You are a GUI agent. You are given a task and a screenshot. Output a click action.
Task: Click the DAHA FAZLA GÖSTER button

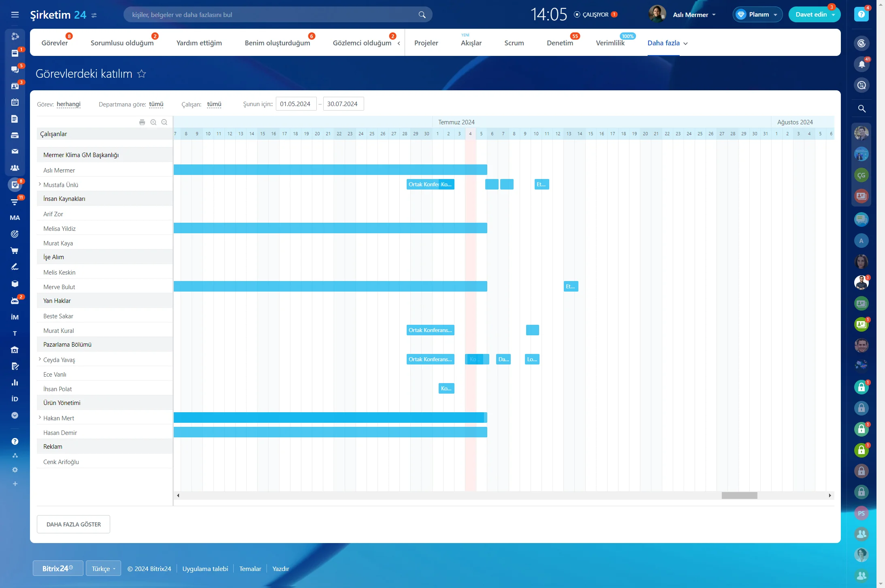tap(73, 524)
